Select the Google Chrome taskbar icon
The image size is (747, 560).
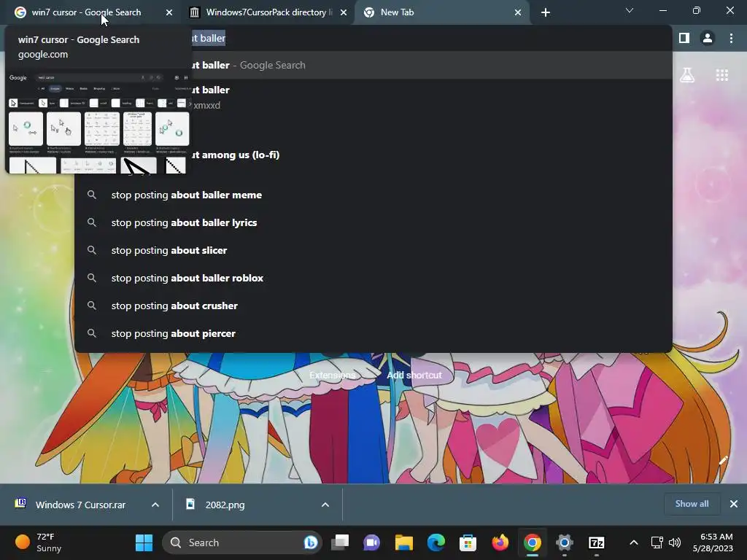click(532, 542)
